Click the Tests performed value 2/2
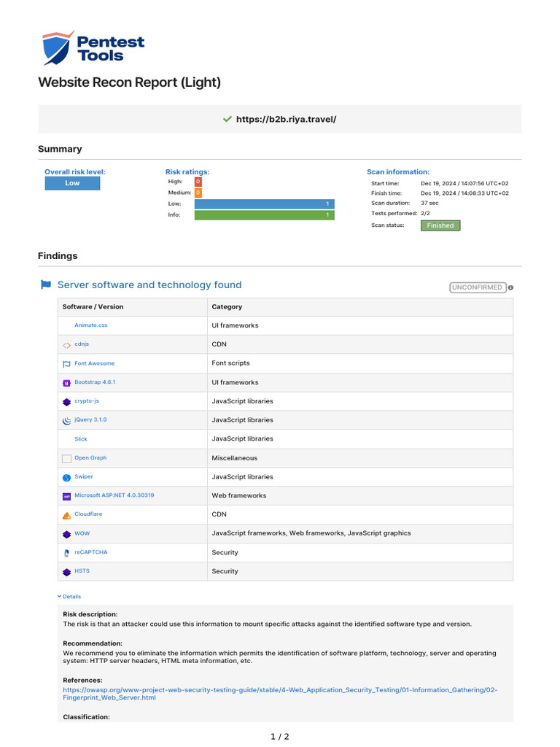 coord(425,214)
